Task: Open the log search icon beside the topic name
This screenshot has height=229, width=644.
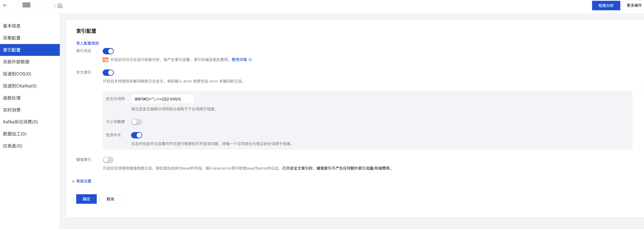Action: point(60,6)
